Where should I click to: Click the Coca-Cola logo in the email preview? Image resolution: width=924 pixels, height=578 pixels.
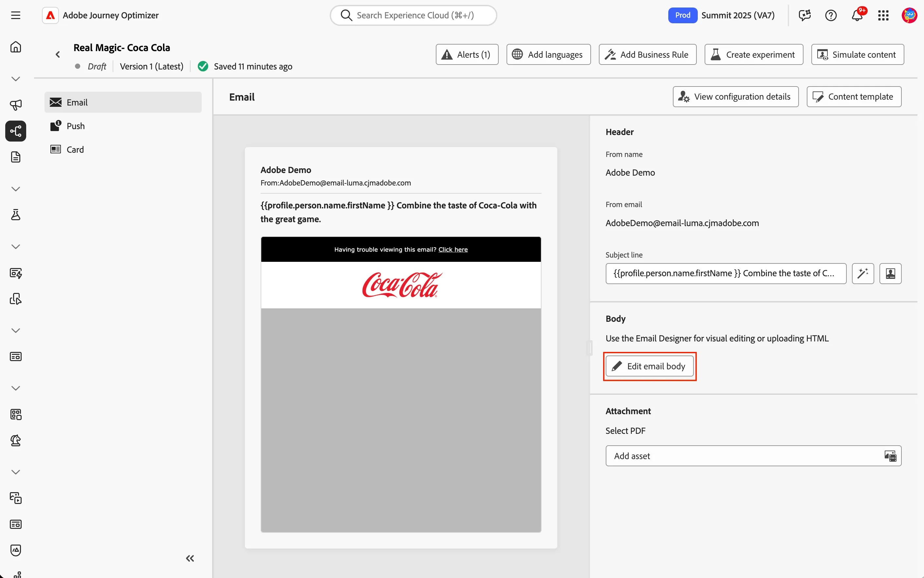click(x=402, y=285)
